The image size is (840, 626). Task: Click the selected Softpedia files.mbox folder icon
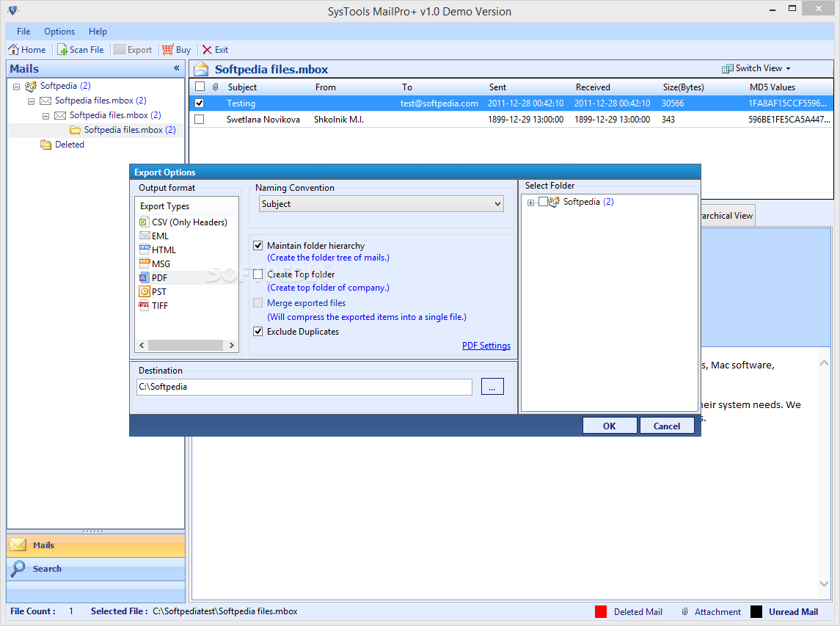tap(75, 130)
